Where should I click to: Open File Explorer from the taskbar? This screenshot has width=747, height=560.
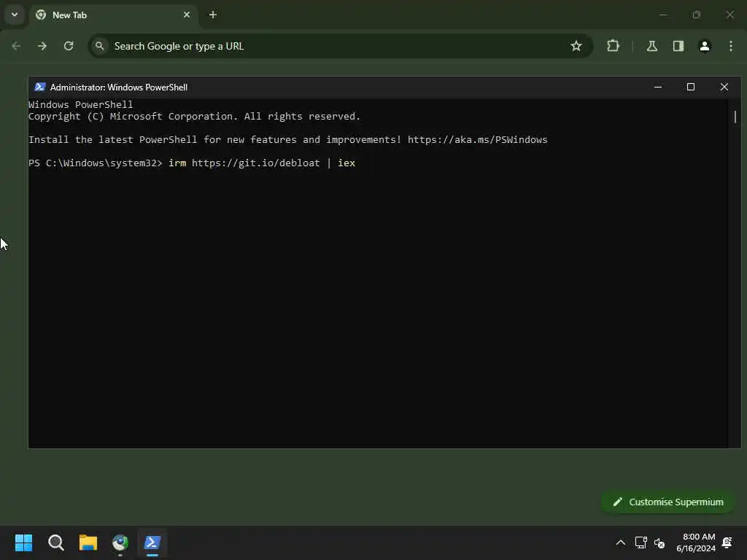point(88,542)
